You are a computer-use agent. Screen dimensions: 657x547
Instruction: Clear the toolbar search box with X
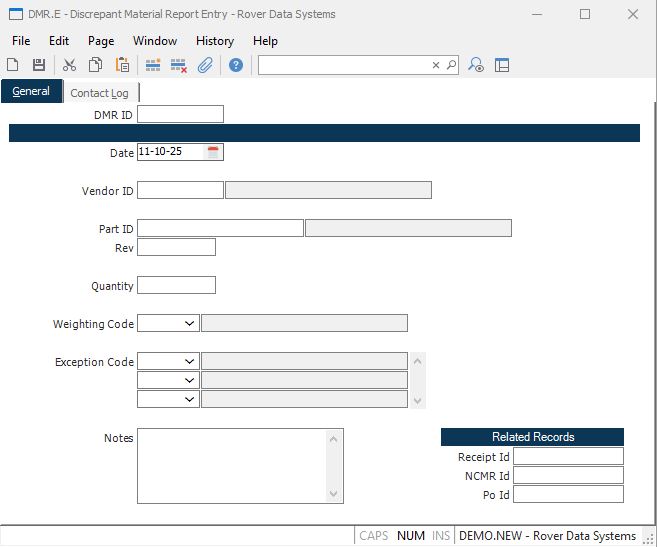pos(436,65)
